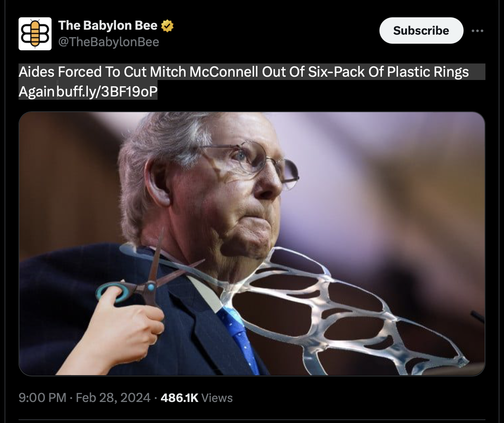Open The Babylon Bee profile avatar
504x423 pixels.
(x=35, y=34)
